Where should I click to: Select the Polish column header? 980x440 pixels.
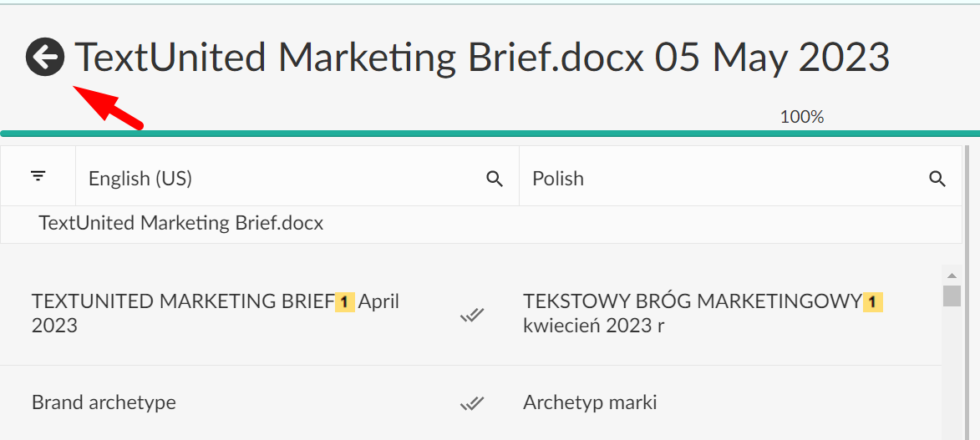(558, 179)
